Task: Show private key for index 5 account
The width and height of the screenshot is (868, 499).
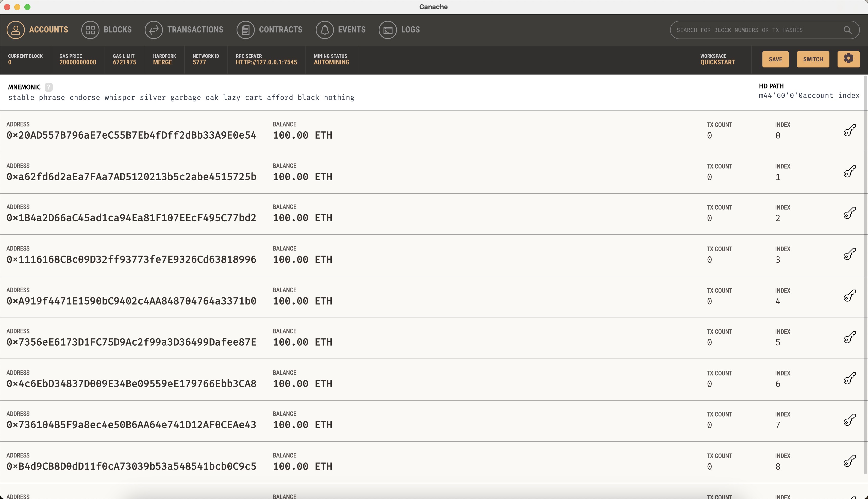Action: click(x=849, y=337)
